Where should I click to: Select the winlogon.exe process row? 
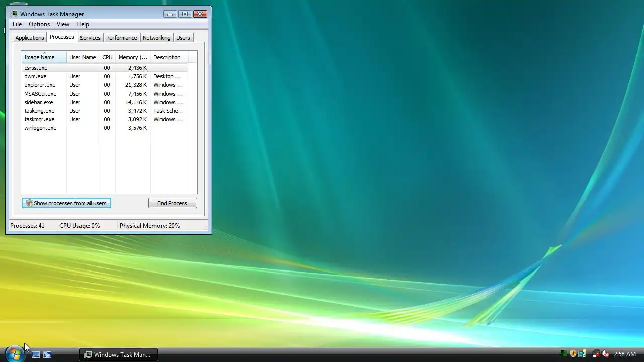click(105, 128)
